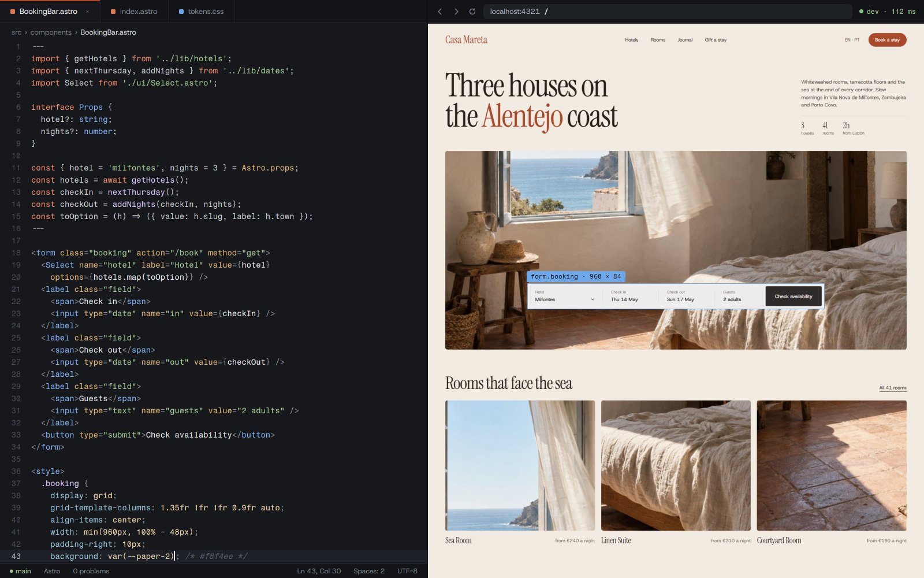
Task: Go forward in the preview browser
Action: (456, 12)
